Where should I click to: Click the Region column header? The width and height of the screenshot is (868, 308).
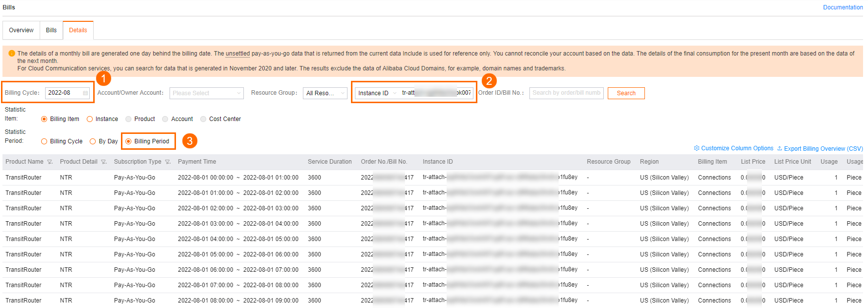(649, 162)
